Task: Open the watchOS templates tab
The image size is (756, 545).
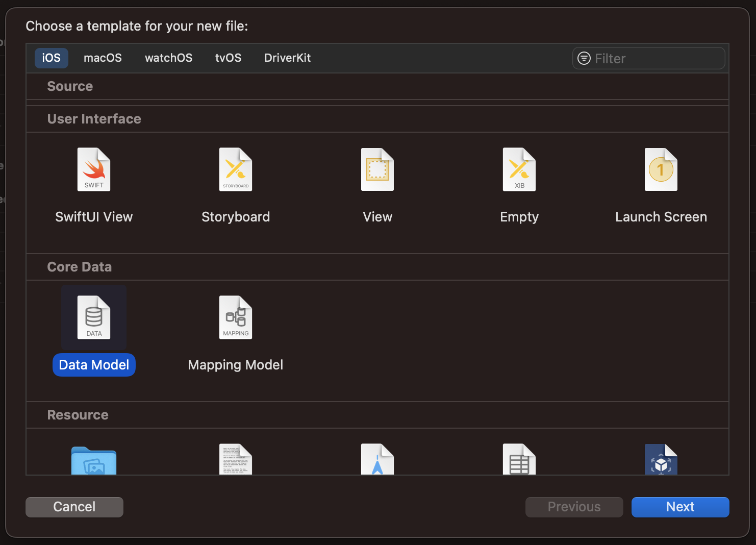Action: coord(169,58)
